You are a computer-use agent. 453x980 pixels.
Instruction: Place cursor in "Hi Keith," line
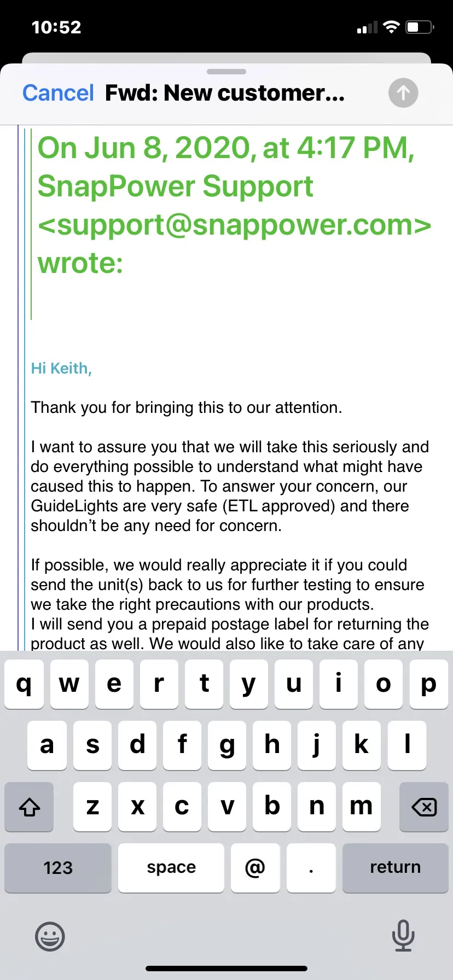pos(61,369)
